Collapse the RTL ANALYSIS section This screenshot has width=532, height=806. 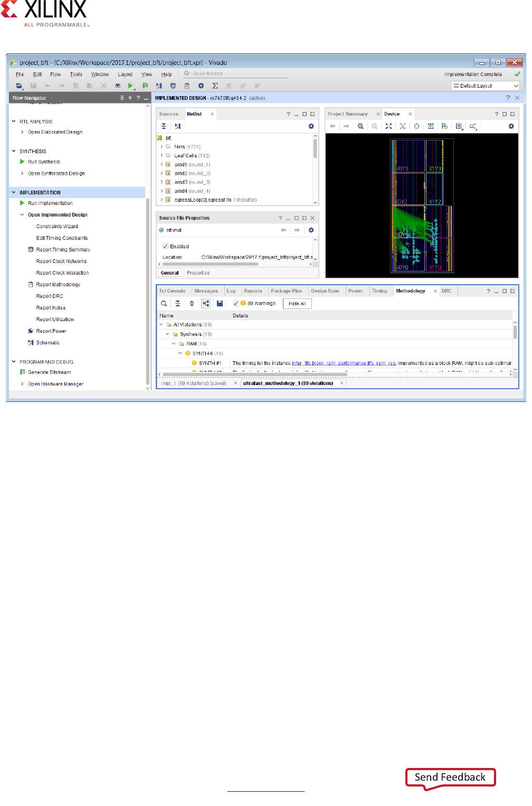pos(14,121)
